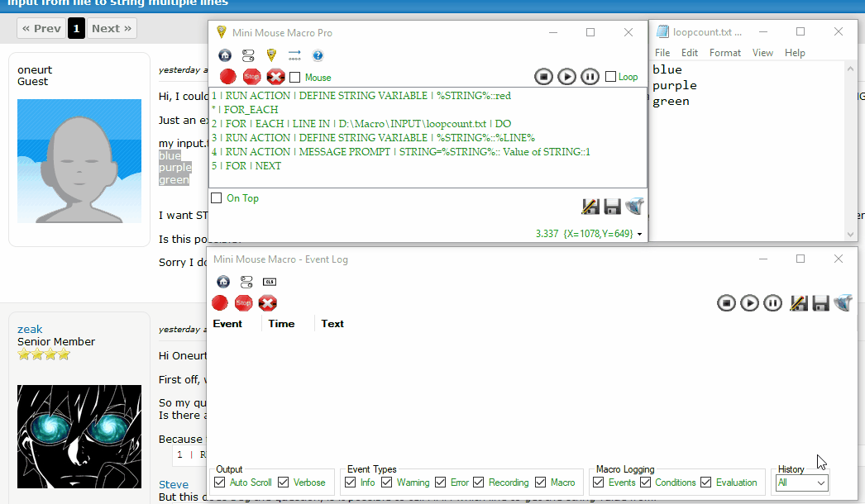Viewport: 865px width, 504px height.
Task: Open the blue help question mark icon
Action: point(318,55)
